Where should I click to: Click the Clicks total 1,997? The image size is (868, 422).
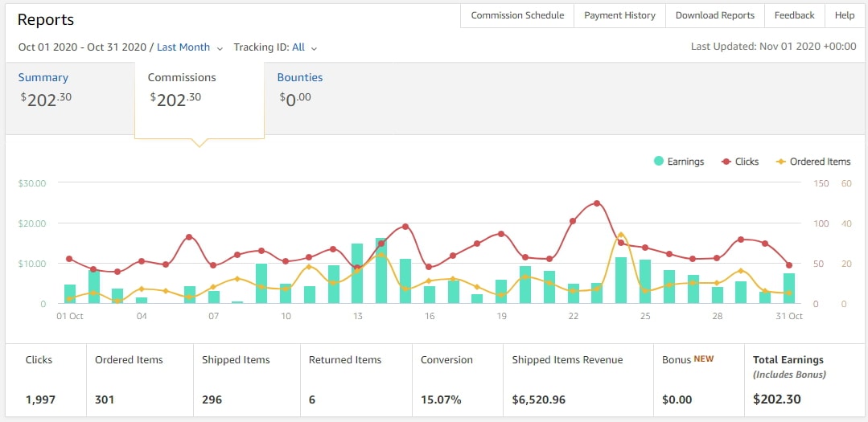[x=40, y=399]
